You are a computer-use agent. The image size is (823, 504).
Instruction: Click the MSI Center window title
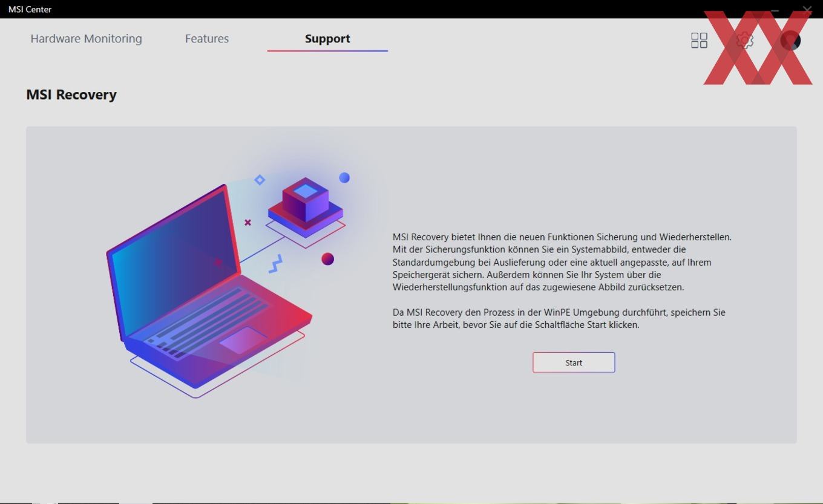30,9
